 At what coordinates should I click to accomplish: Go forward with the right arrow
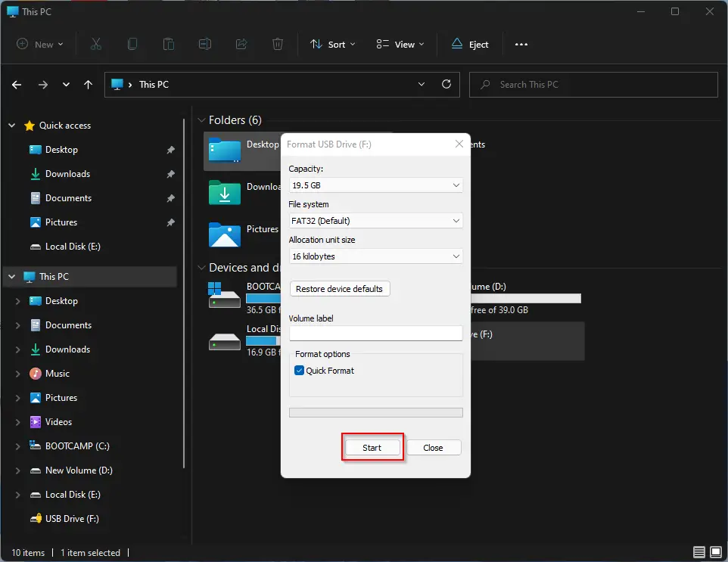[x=42, y=85]
